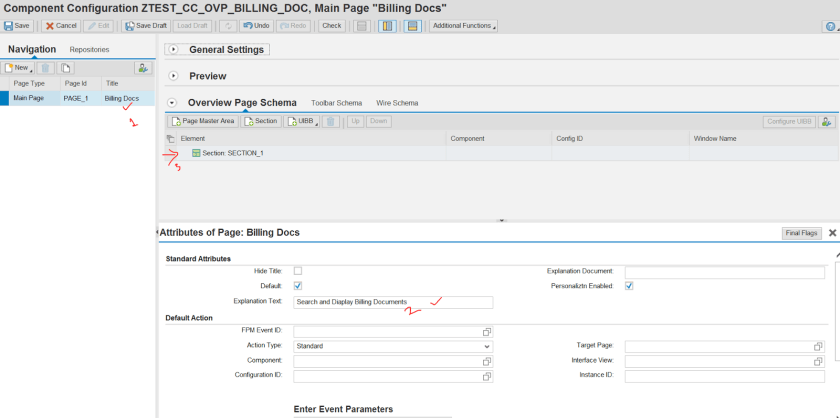The height and width of the screenshot is (418, 840).
Task: Open value help for FPM Event ID
Action: [x=486, y=332]
